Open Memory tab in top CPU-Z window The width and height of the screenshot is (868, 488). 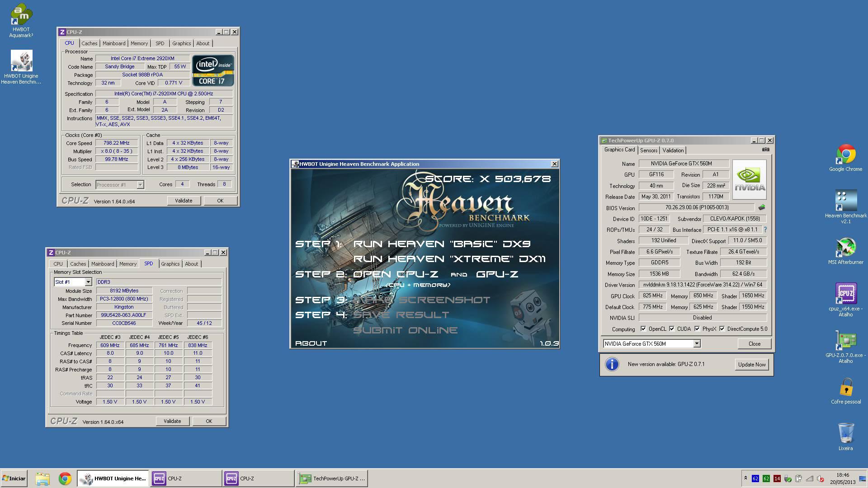pos(139,43)
